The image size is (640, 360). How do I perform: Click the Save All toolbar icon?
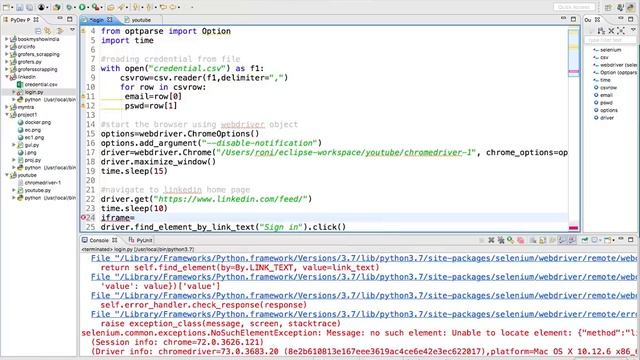pos(29,7)
